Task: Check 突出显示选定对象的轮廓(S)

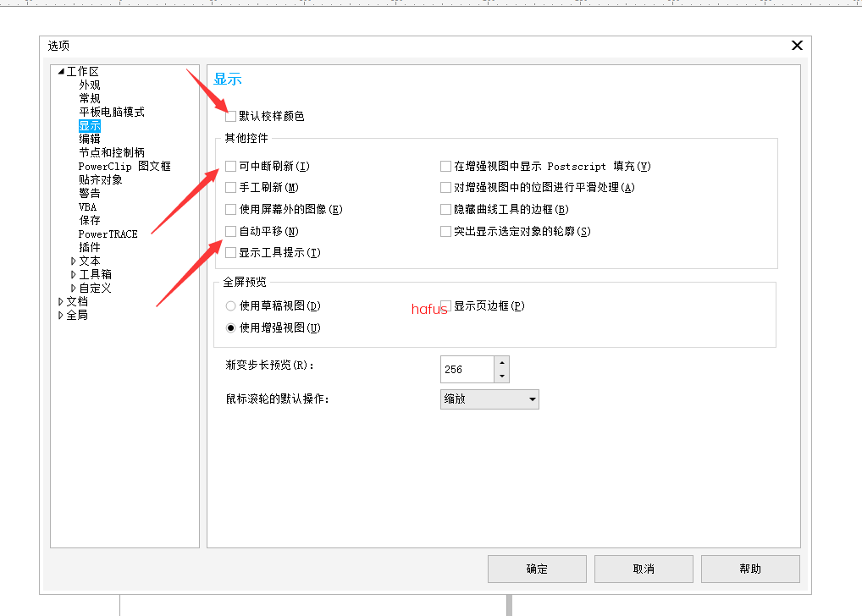Action: [x=446, y=231]
